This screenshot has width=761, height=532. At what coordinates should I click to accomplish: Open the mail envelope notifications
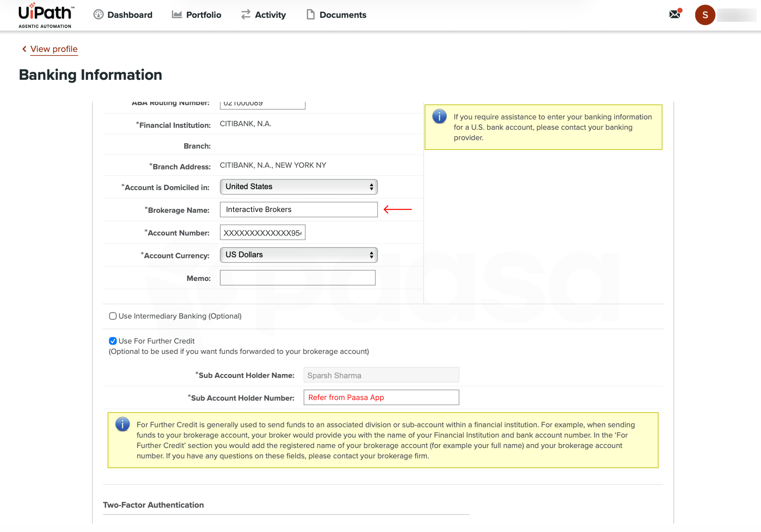pyautogui.click(x=675, y=14)
